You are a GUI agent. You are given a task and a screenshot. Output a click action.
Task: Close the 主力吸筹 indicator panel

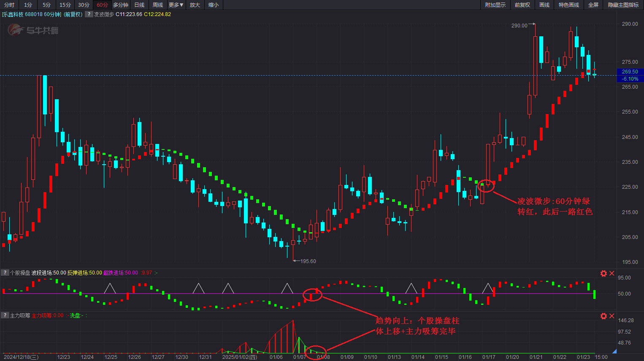pyautogui.click(x=612, y=316)
